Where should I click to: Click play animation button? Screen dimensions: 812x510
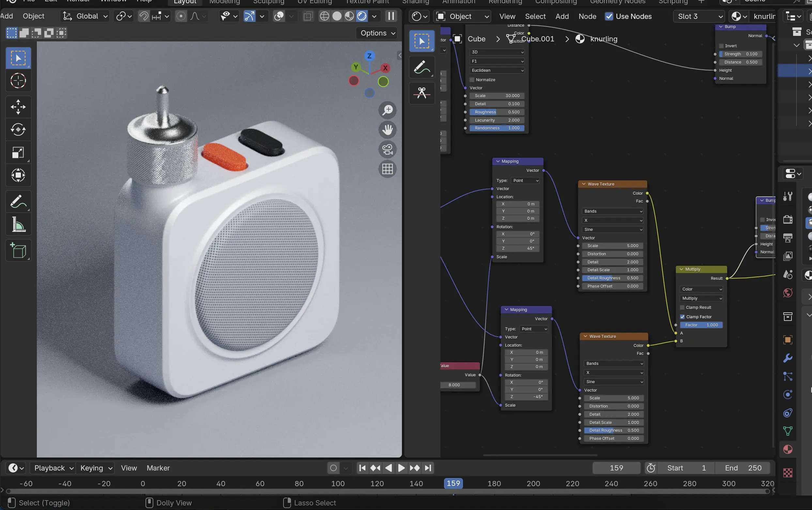[x=401, y=468]
